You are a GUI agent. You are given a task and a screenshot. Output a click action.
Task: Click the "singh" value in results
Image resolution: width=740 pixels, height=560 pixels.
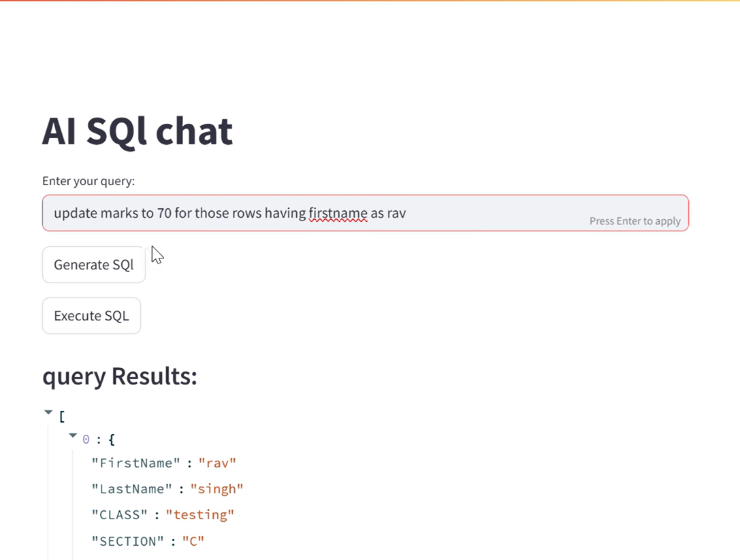(216, 489)
